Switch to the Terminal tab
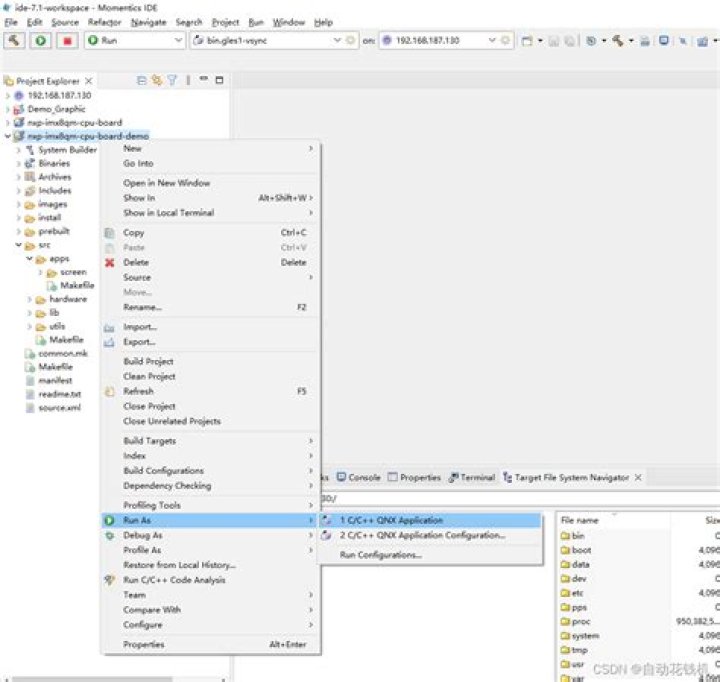This screenshot has height=682, width=720. 472,477
